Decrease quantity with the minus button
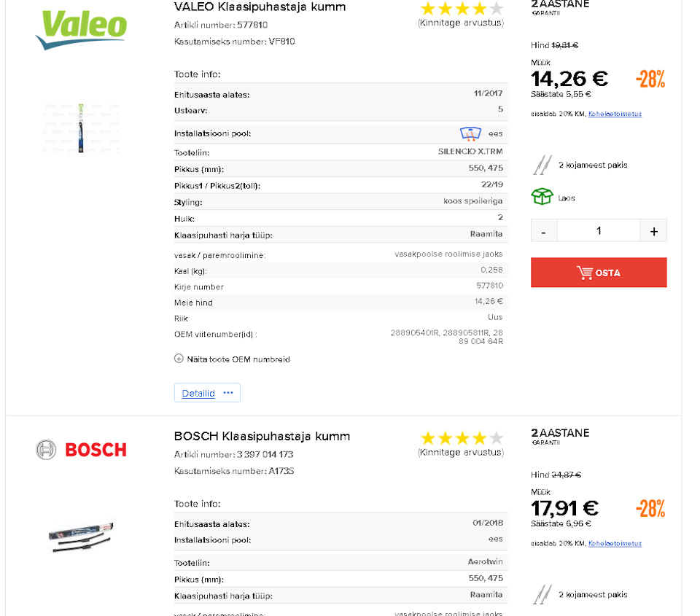Viewport: 700px width, 616px height. (544, 231)
